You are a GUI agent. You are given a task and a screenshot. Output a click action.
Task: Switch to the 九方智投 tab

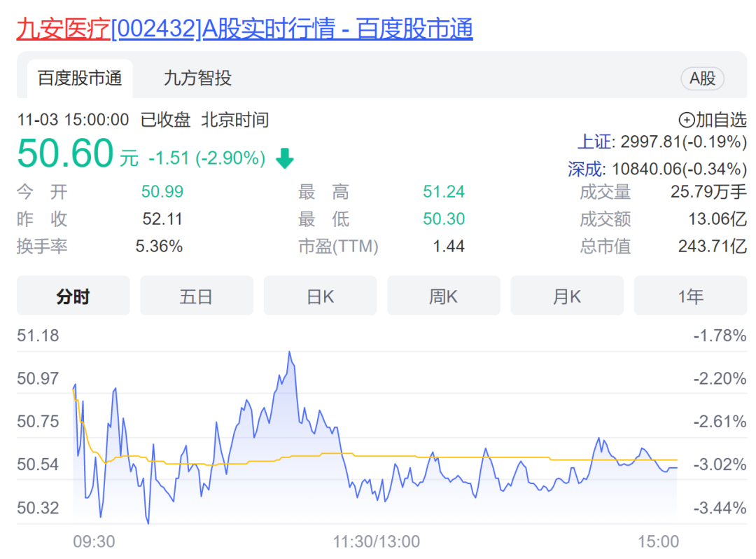point(197,78)
